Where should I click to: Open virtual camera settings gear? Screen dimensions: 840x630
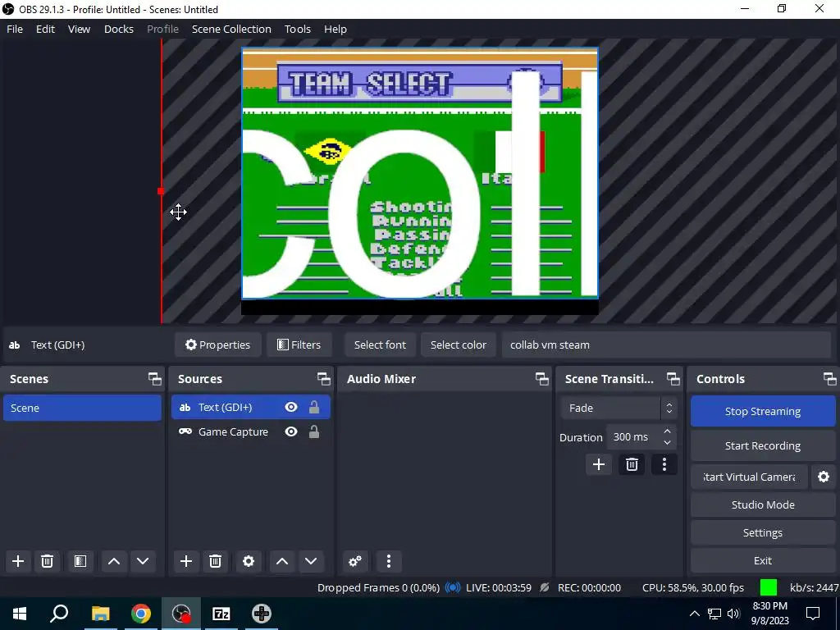coord(824,477)
